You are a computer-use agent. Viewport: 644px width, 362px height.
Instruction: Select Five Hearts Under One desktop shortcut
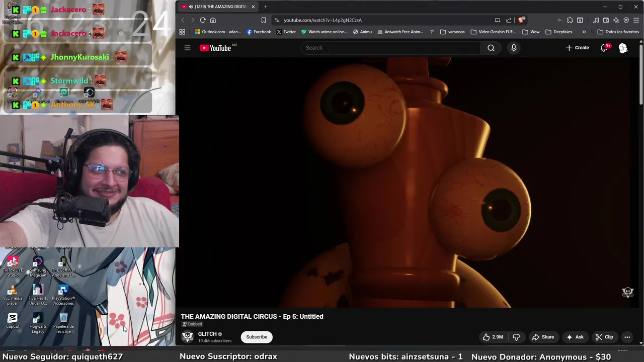(38, 295)
